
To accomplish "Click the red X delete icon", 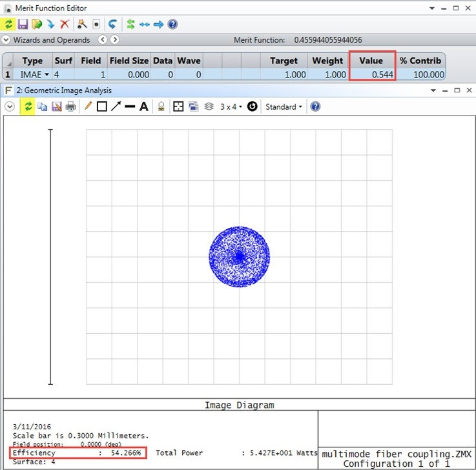I will click(65, 24).
